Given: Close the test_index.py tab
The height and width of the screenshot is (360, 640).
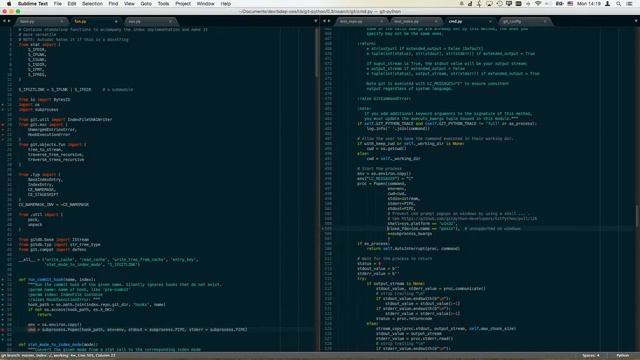Looking at the screenshot, I should click(x=436, y=21).
